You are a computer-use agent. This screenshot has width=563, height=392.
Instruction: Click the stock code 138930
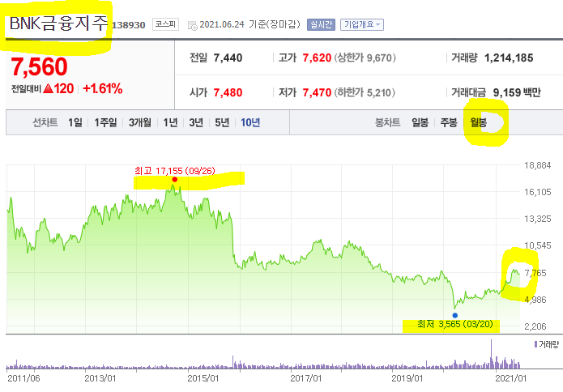(x=129, y=25)
